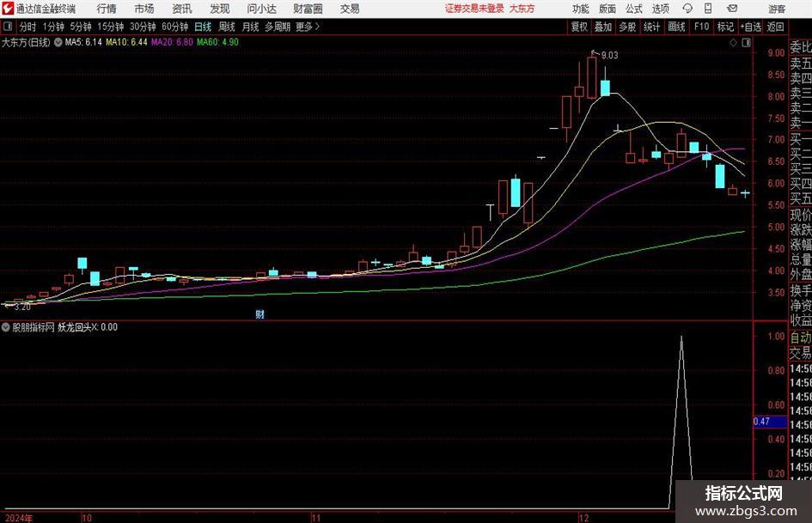Click the 股朋指标网 妖龙回头X indicator title
Screen dimensions: 812x523
pyautogui.click(x=64, y=327)
